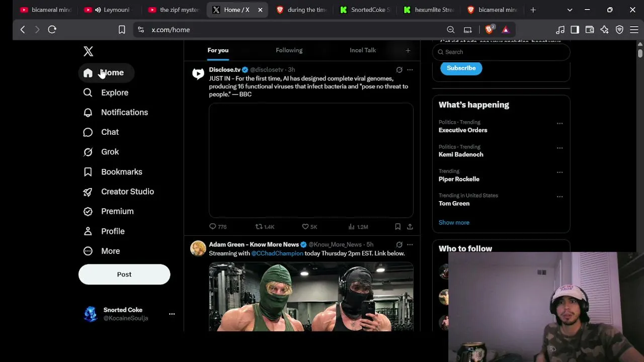
Task: Switch to the hexumlite Kick browser tab
Action: [x=429, y=10]
